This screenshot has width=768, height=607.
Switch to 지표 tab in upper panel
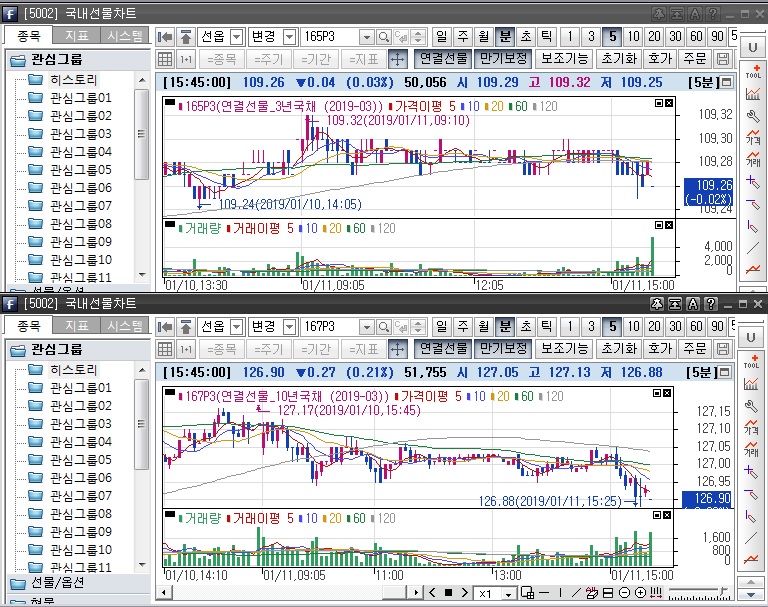point(76,36)
